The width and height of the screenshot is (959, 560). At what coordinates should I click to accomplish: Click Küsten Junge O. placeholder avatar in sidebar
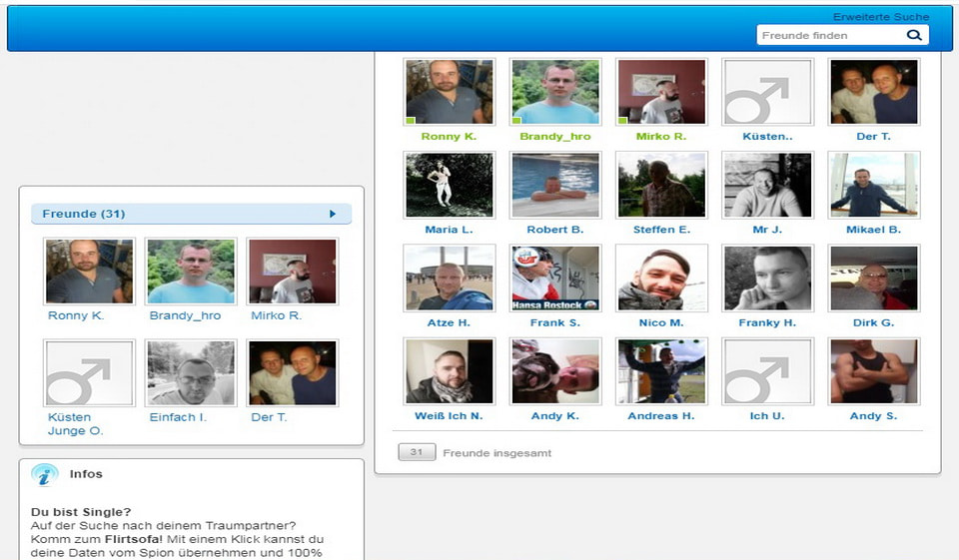point(89,372)
